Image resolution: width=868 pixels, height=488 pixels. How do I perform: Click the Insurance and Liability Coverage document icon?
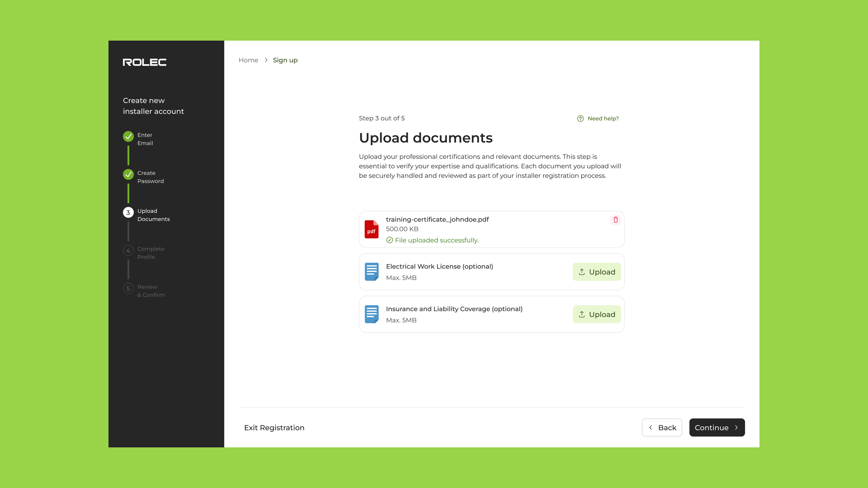(372, 314)
